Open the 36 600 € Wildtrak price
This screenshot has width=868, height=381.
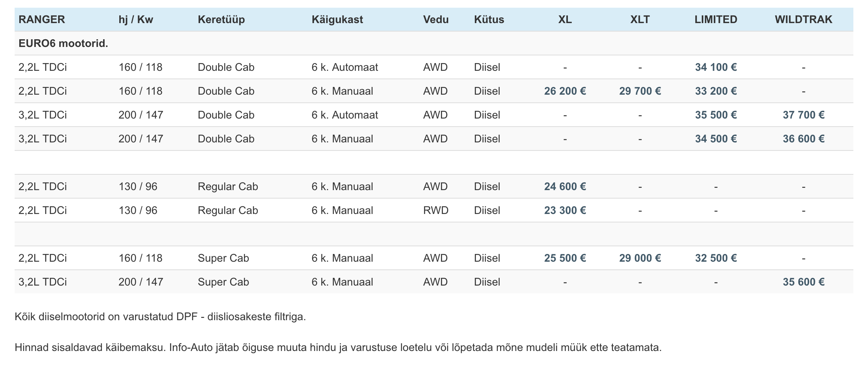point(803,139)
